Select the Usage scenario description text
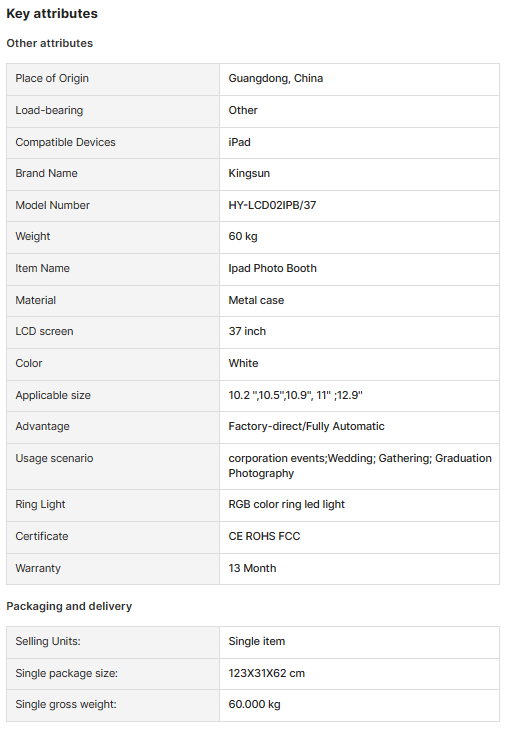515x734 pixels. coord(360,466)
